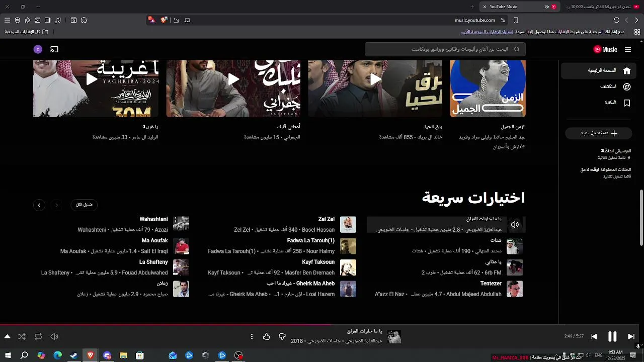Play the أعطني قلبك video thumbnail
Viewport: 644px width, 362px height.
click(x=233, y=88)
